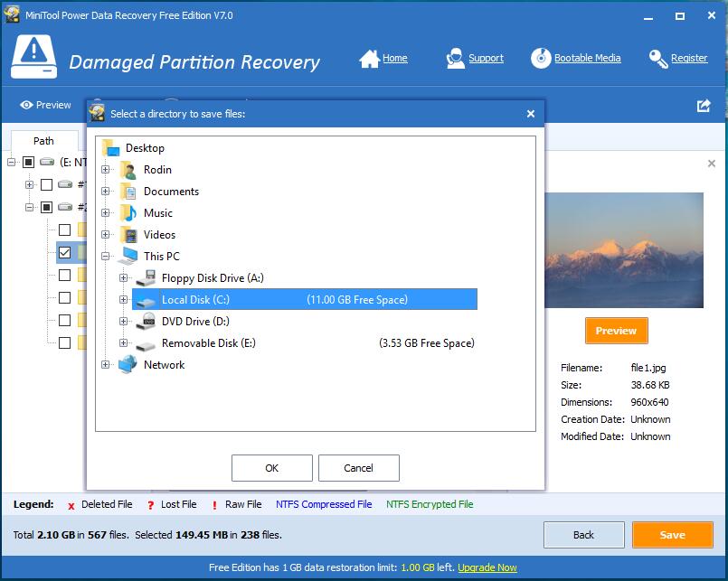Expand the Network node
Viewport: 728px width, 581px height.
pos(106,365)
